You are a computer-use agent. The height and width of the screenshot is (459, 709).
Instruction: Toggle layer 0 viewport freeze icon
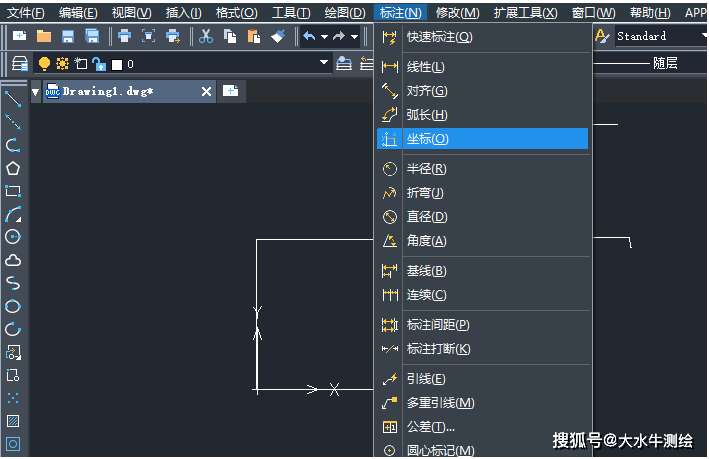point(81,64)
